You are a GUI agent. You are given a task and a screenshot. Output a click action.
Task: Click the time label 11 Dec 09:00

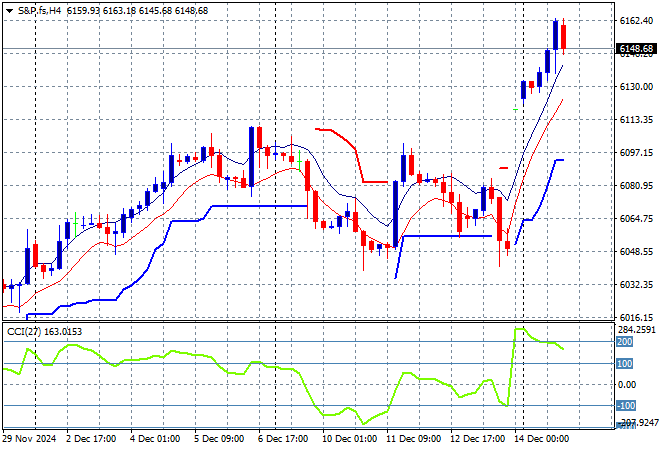(413, 439)
